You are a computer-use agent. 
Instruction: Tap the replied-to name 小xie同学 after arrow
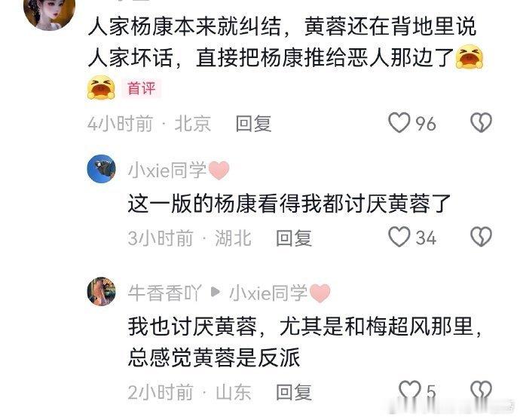coord(268,293)
